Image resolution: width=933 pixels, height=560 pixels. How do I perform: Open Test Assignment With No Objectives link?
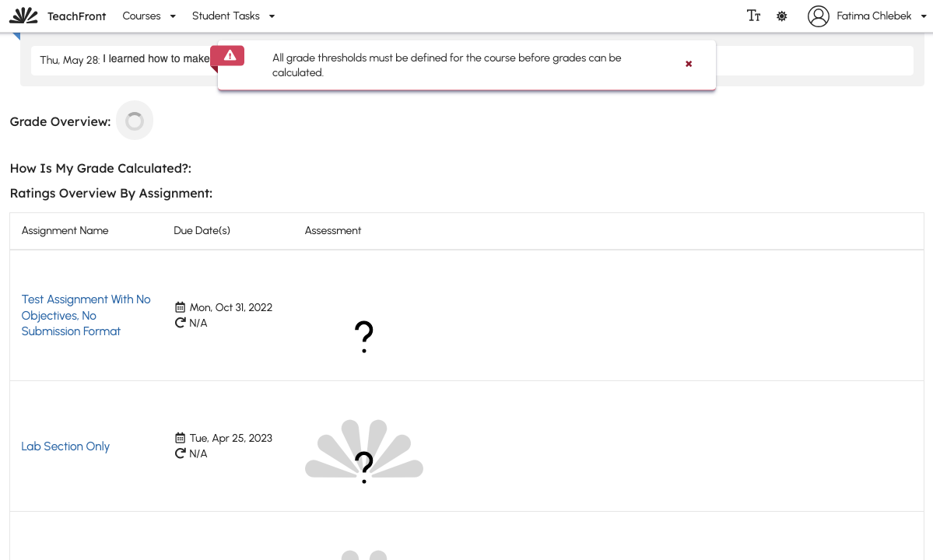(86, 315)
